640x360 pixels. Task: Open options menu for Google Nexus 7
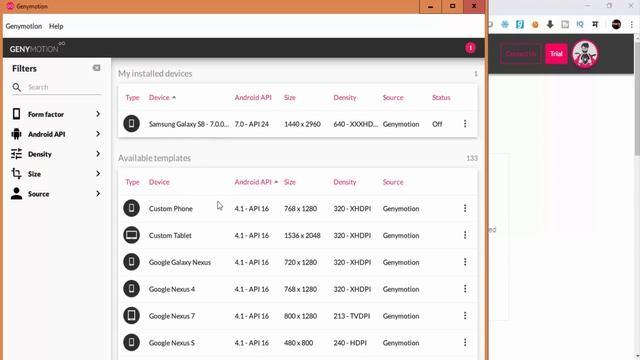[x=465, y=316]
